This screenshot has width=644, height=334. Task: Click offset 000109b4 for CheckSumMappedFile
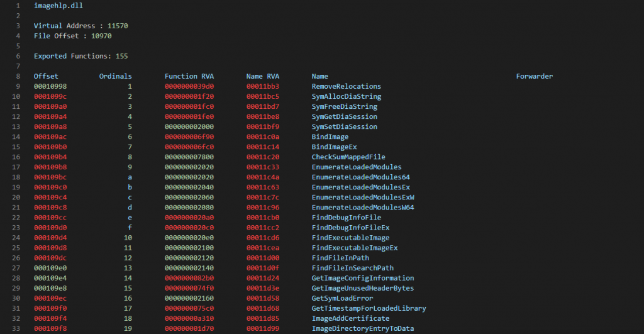pos(50,157)
